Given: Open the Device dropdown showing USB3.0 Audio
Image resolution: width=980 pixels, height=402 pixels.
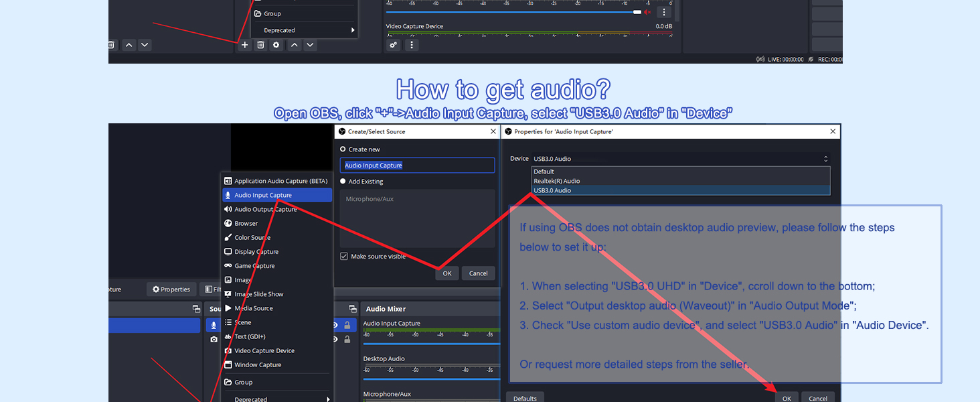Looking at the screenshot, I should [679, 159].
